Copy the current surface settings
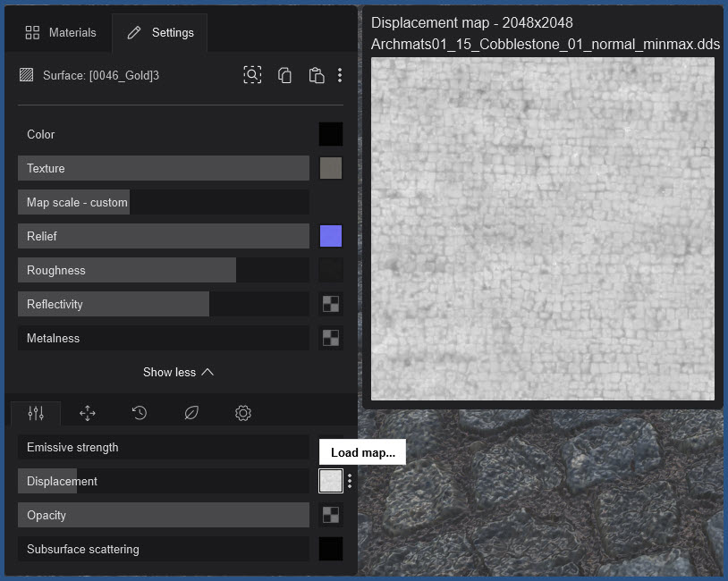The width and height of the screenshot is (728, 581). pos(284,75)
